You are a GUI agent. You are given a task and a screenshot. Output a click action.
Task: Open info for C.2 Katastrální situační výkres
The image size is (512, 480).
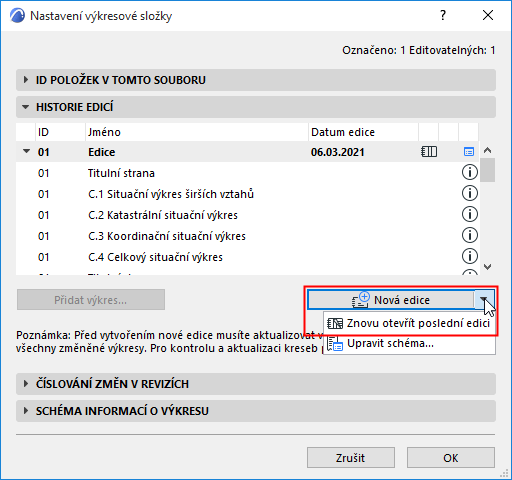click(x=469, y=215)
